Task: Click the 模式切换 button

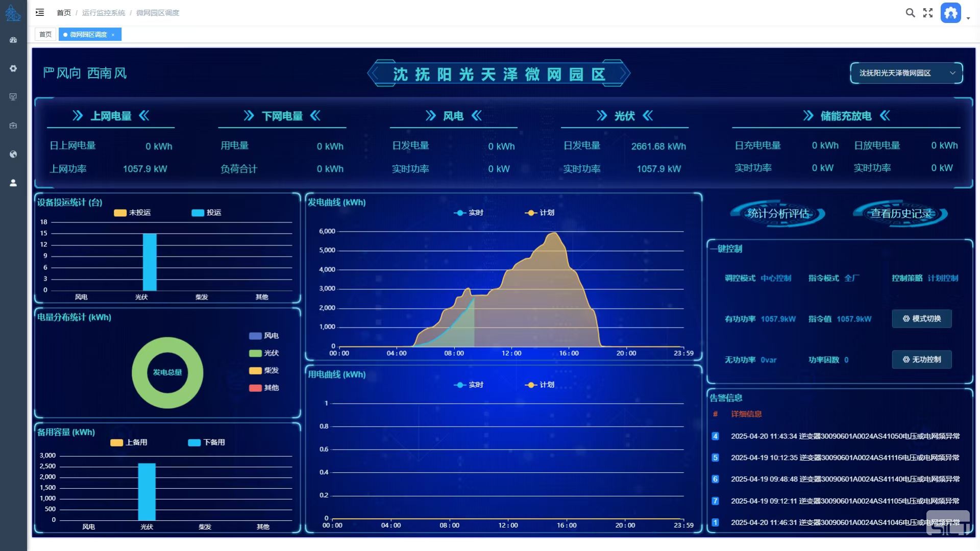Action: click(921, 318)
